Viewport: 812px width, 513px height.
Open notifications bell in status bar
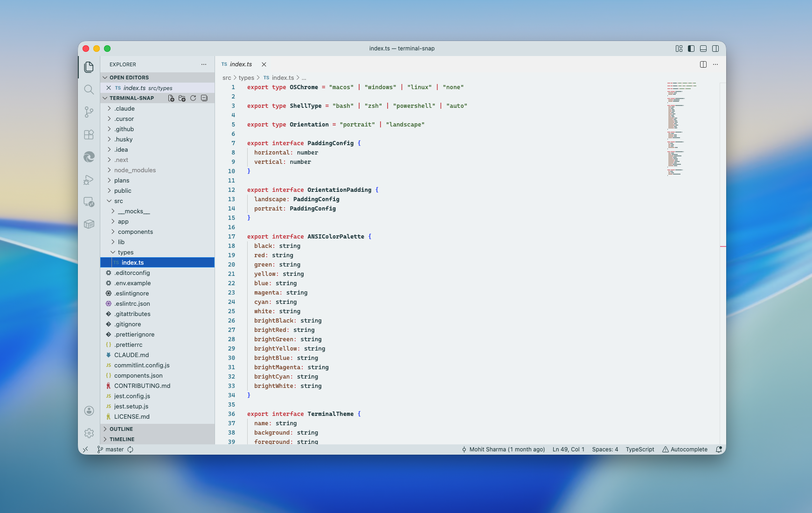719,450
